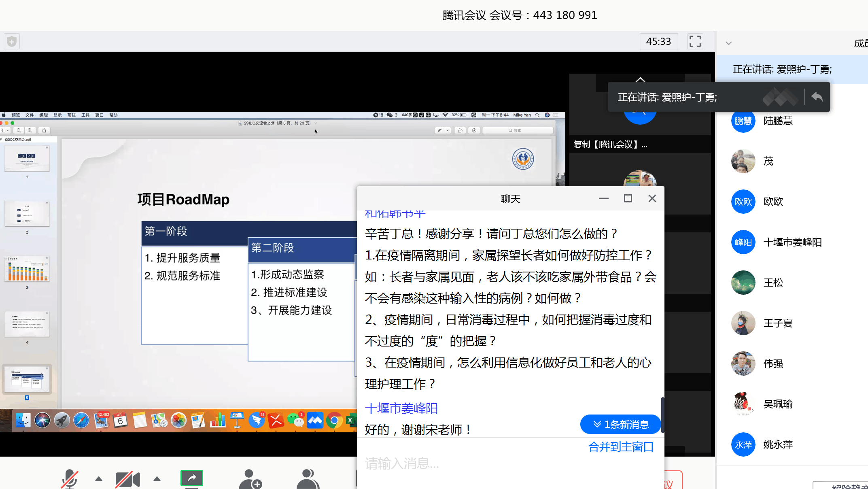Viewport: 868px width, 489px height.
Task: Click Keynote icon in shared Dock
Action: (237, 421)
